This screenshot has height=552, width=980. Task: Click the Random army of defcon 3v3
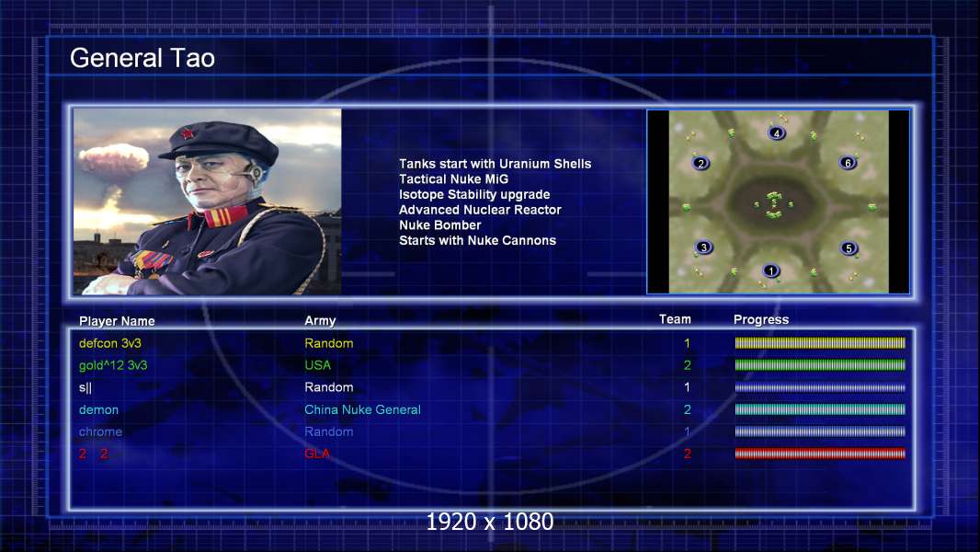click(329, 343)
